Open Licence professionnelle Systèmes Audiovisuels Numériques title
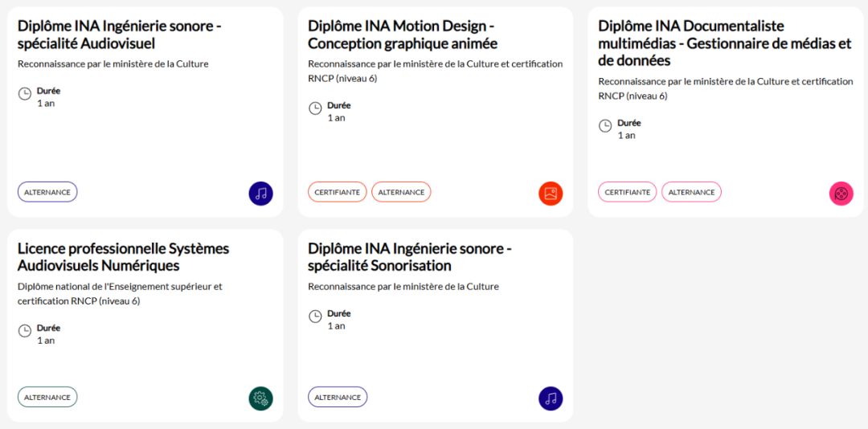The width and height of the screenshot is (868, 429). 124,257
